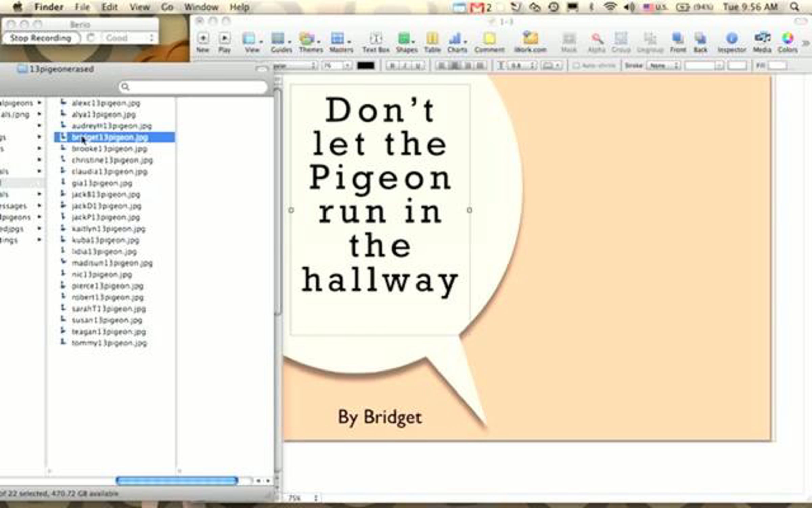Select left text alignment
The image size is (812, 508).
click(x=442, y=65)
